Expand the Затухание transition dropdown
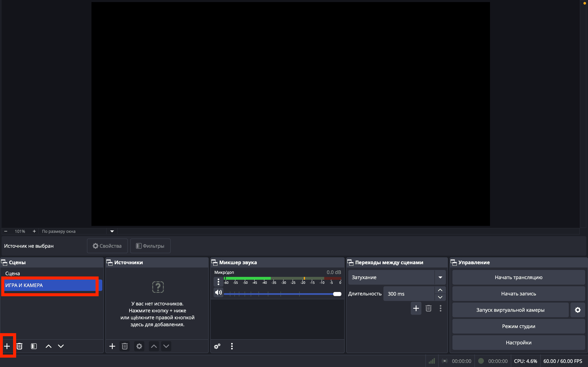Image resolution: width=588 pixels, height=367 pixels. (x=440, y=277)
